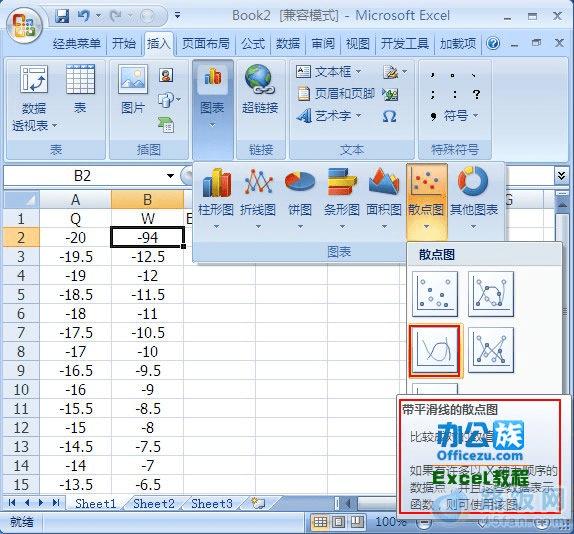Insert object icon in text group

click(390, 94)
